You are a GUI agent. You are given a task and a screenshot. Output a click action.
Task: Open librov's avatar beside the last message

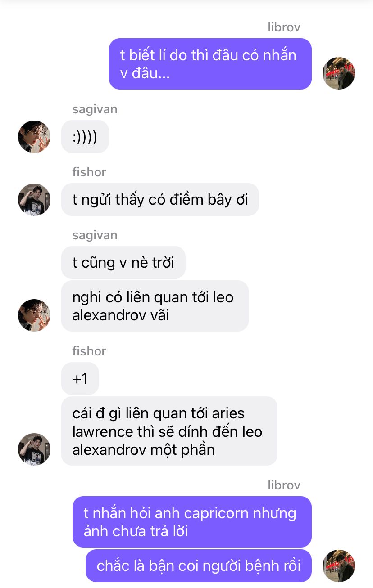(x=339, y=566)
